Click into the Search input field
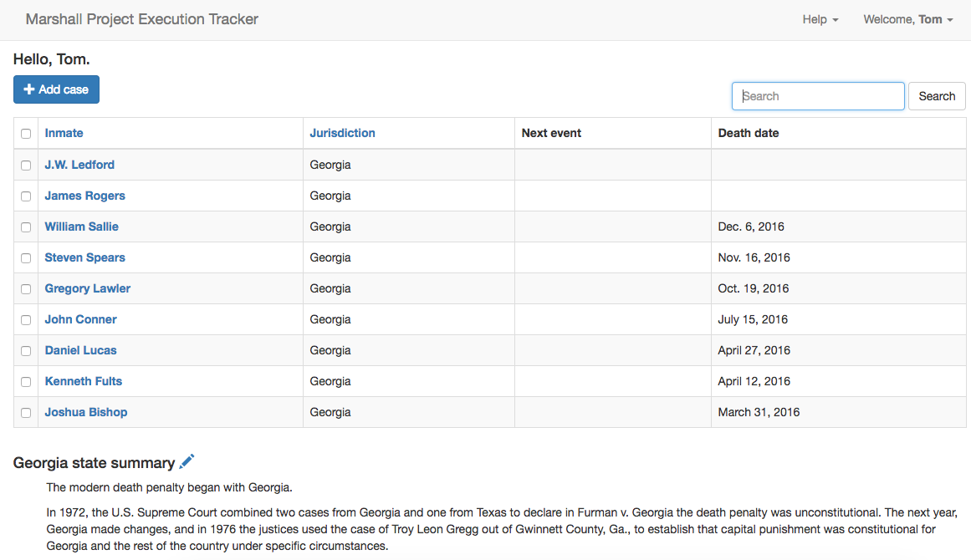The height and width of the screenshot is (560, 971). (x=818, y=96)
